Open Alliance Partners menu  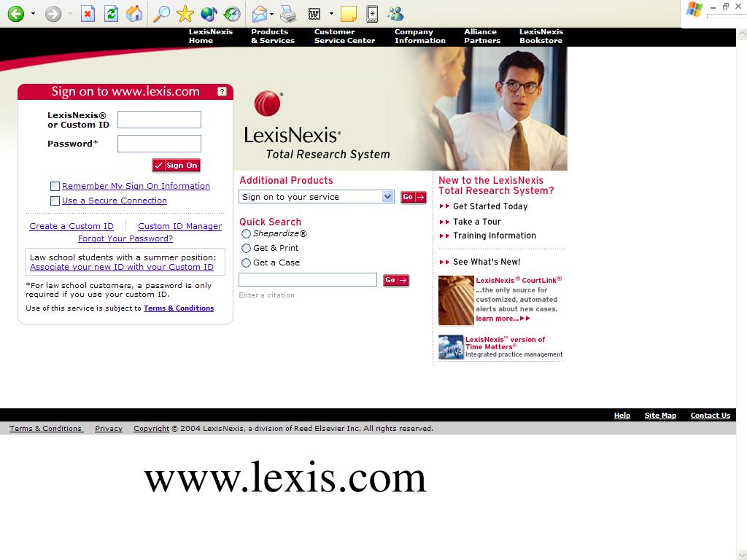pos(482,36)
